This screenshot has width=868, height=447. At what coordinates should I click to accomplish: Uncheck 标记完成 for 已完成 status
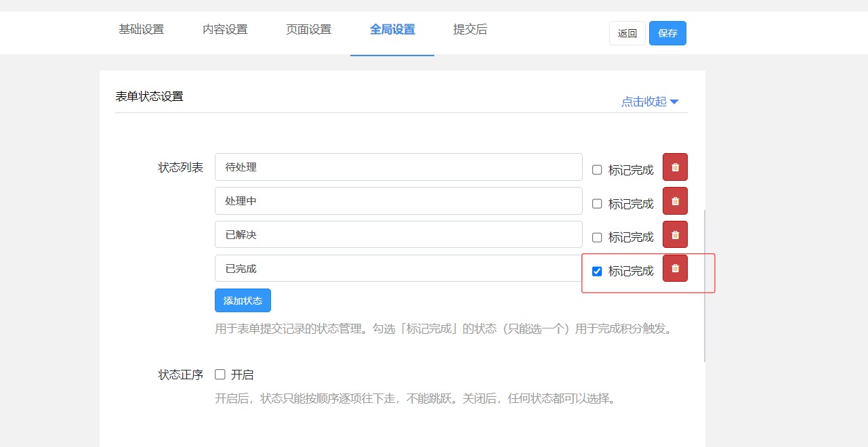tap(597, 272)
